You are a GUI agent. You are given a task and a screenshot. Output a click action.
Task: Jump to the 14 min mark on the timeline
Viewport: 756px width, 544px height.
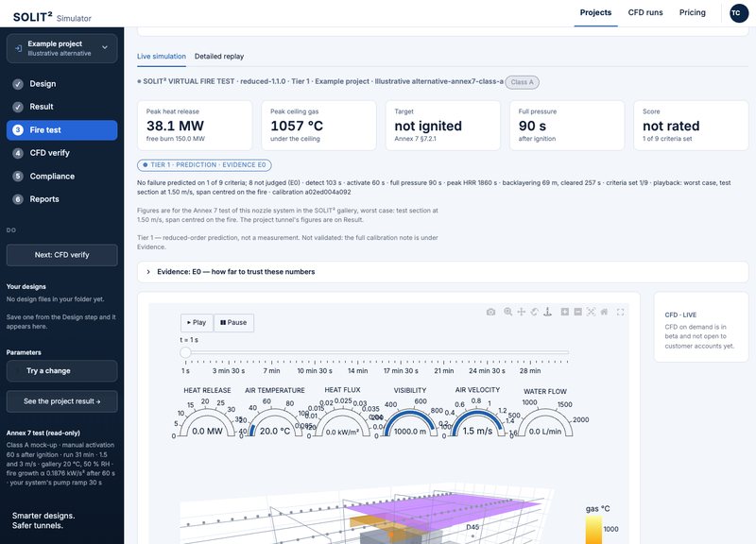tap(358, 371)
